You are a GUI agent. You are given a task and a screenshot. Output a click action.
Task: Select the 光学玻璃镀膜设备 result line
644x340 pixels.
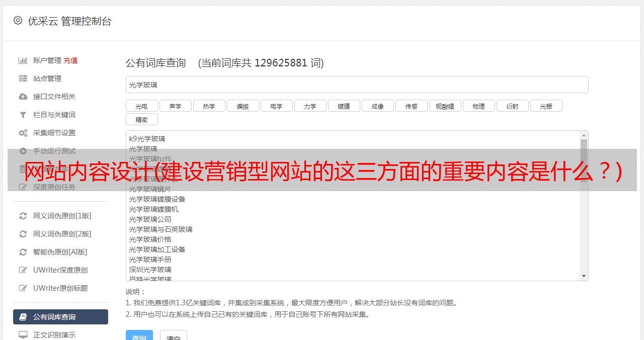point(157,199)
